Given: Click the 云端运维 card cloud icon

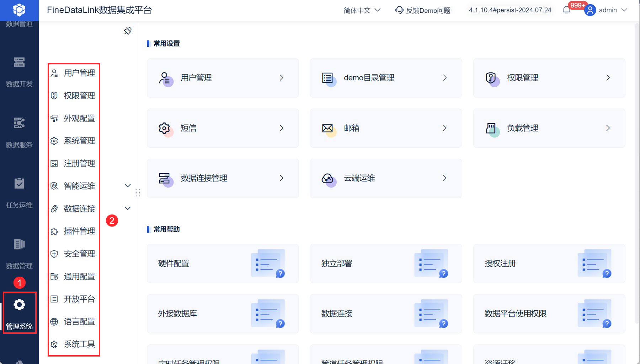Looking at the screenshot, I should tap(327, 178).
